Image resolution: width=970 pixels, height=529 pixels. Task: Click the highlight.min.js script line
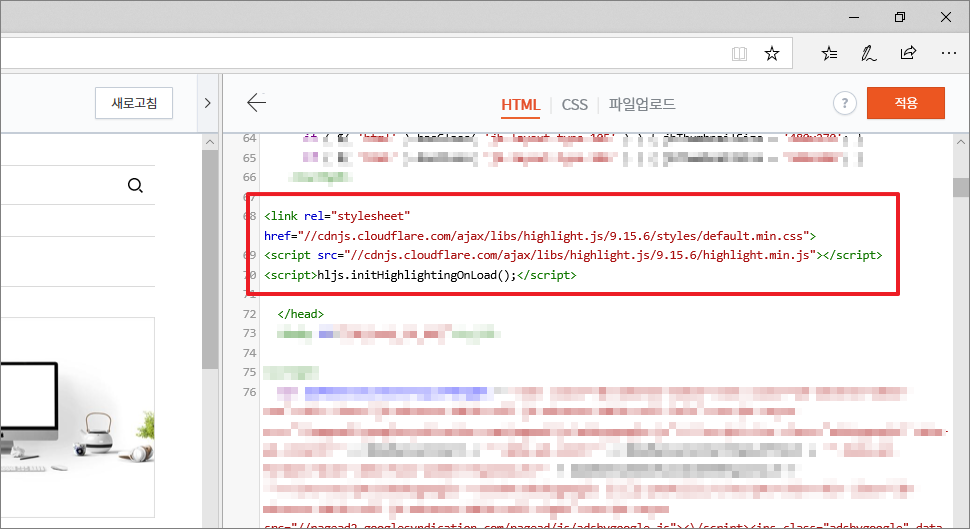pos(573,255)
